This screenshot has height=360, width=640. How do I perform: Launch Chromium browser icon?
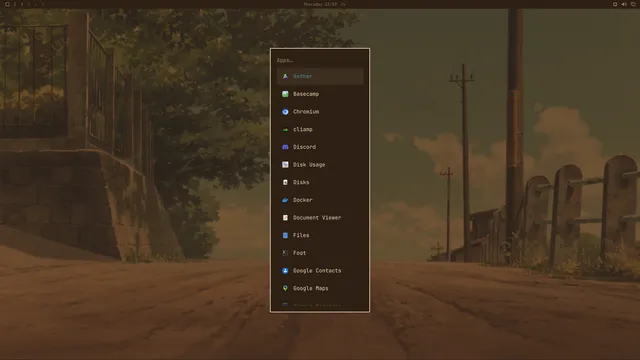(285, 111)
